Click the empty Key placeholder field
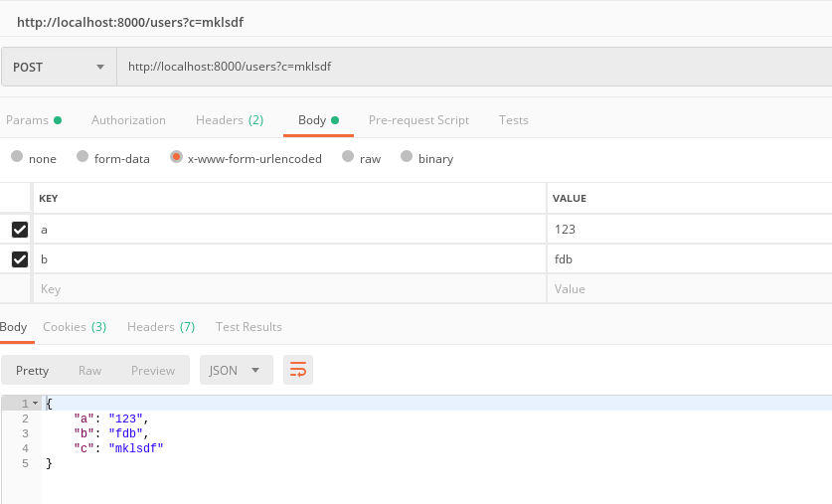 coord(289,288)
